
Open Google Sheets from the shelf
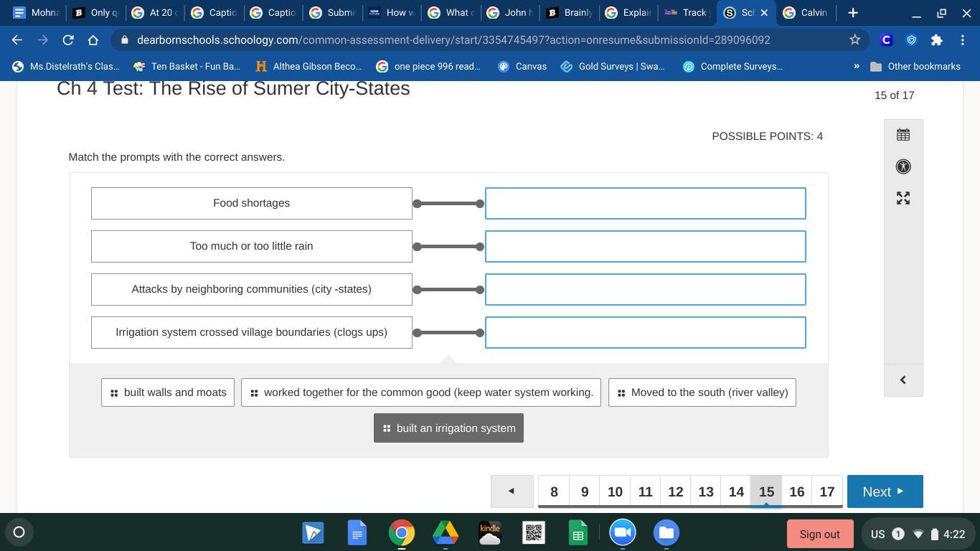point(578,532)
